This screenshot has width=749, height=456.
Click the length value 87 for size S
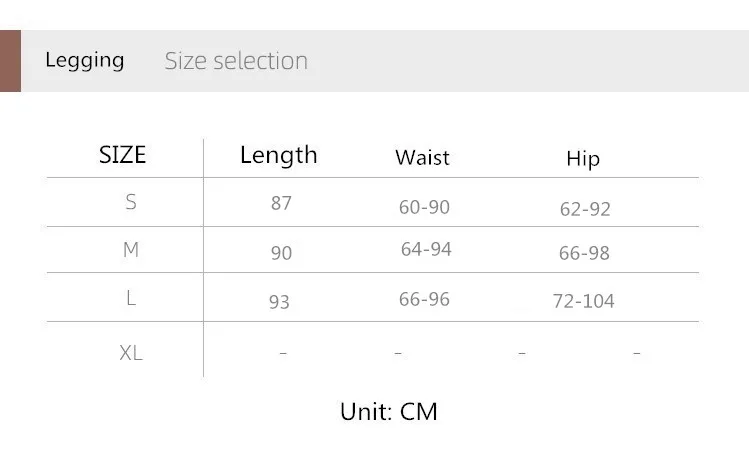tap(281, 203)
